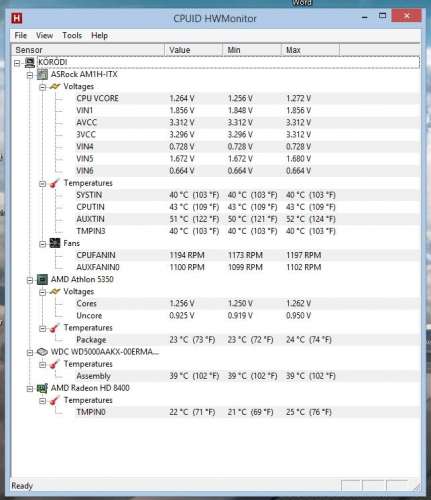Select the VIN5 voltage row
Image resolution: width=431 pixels, height=500 pixels.
247,159
